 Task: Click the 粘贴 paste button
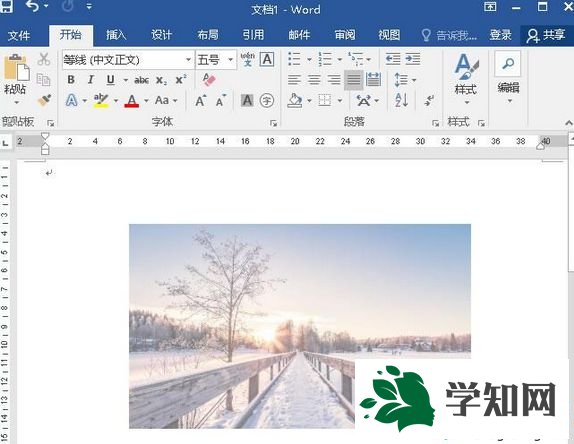point(15,78)
